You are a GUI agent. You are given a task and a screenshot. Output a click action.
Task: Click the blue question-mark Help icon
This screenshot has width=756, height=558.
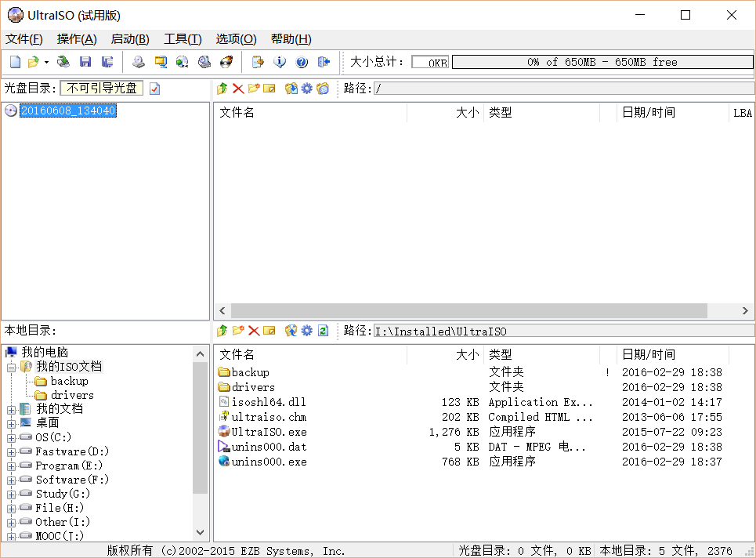click(302, 62)
